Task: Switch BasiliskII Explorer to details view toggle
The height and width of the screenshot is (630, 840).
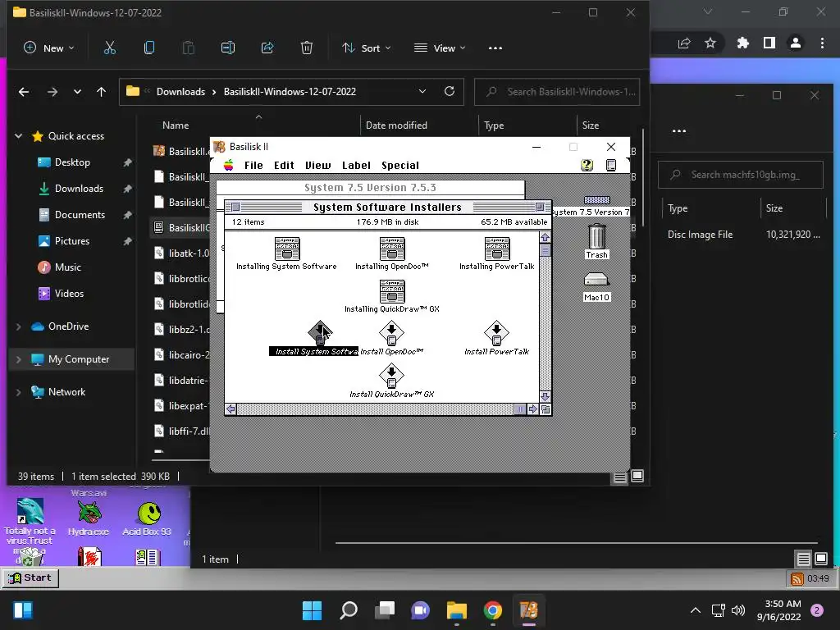Action: click(620, 477)
